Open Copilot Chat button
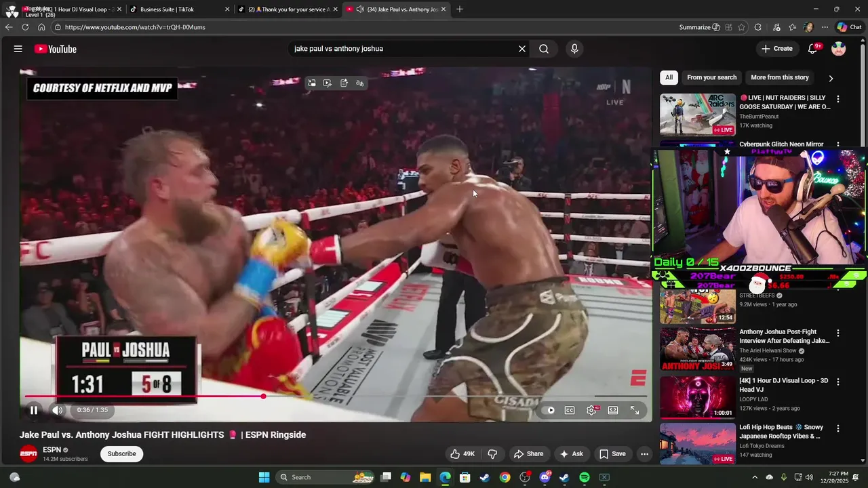868x488 pixels. 850,27
